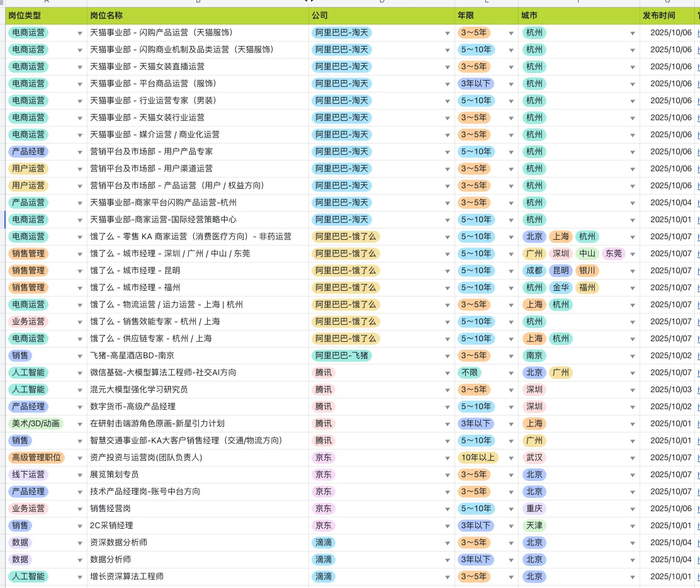Click the 金华 city tag

(561, 287)
